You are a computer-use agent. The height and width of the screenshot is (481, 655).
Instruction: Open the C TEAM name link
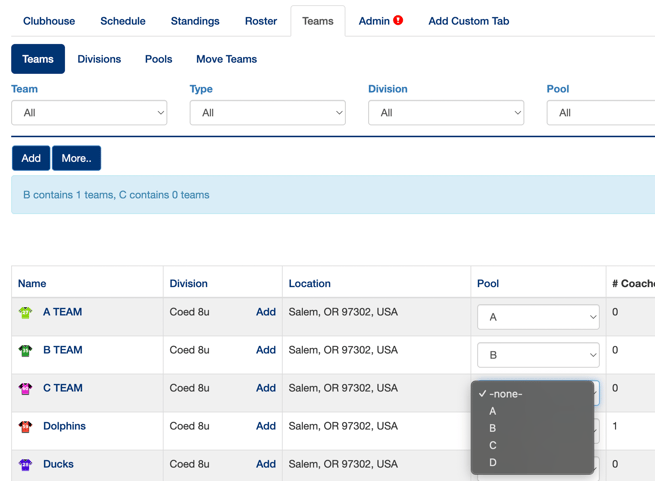63,388
